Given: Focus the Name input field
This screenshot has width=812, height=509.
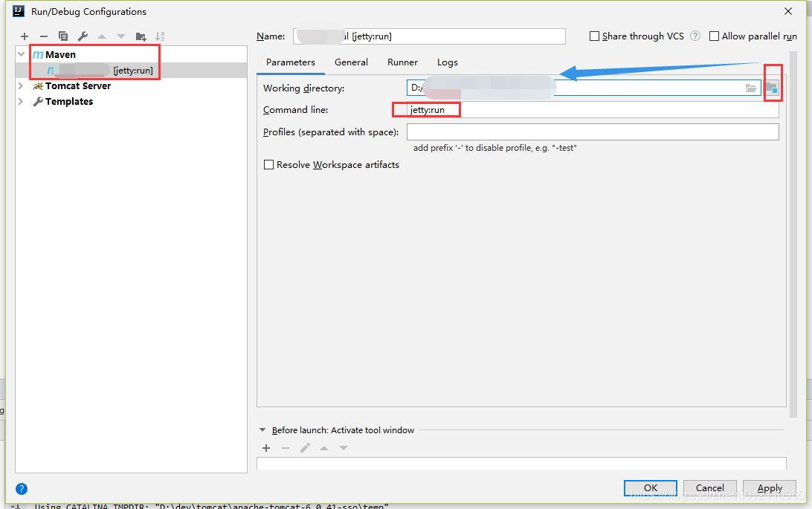Looking at the screenshot, I should [x=429, y=36].
